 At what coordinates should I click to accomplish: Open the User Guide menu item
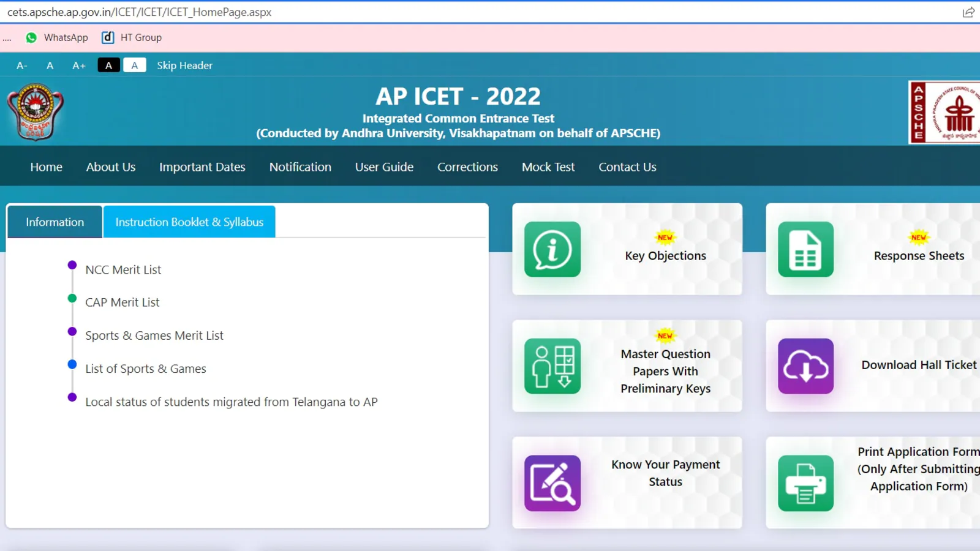pos(384,167)
